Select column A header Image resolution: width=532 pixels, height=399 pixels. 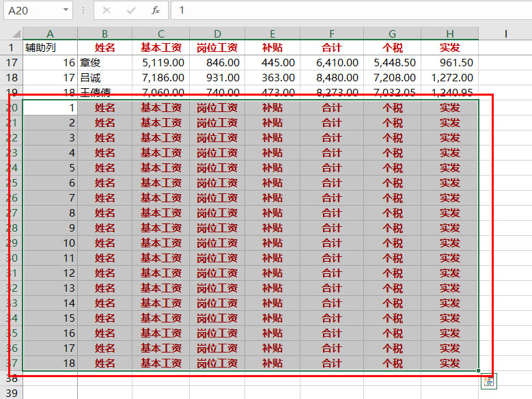tap(51, 33)
